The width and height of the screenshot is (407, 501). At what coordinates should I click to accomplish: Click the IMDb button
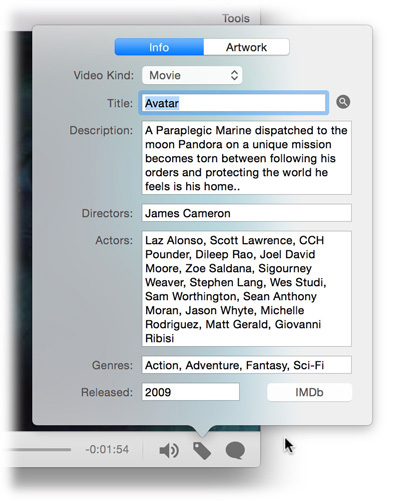[x=309, y=392]
